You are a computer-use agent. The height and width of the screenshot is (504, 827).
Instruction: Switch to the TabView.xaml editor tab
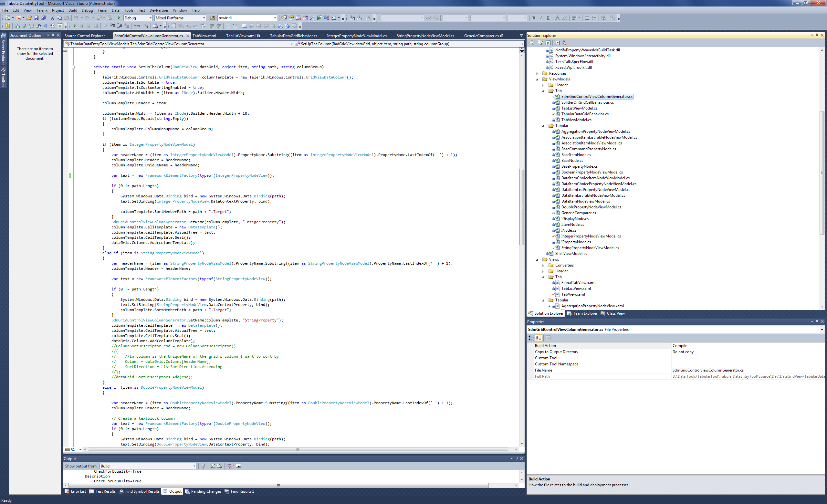204,36
